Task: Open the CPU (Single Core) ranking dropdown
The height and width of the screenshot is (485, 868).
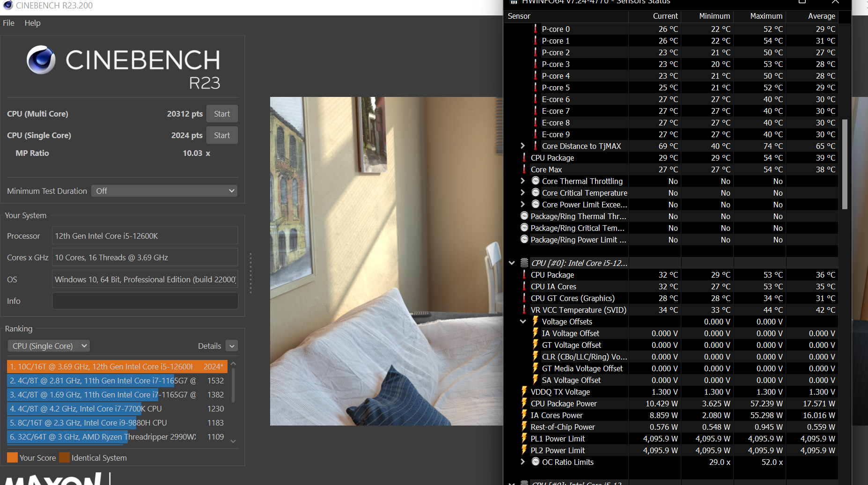Action: coord(49,346)
